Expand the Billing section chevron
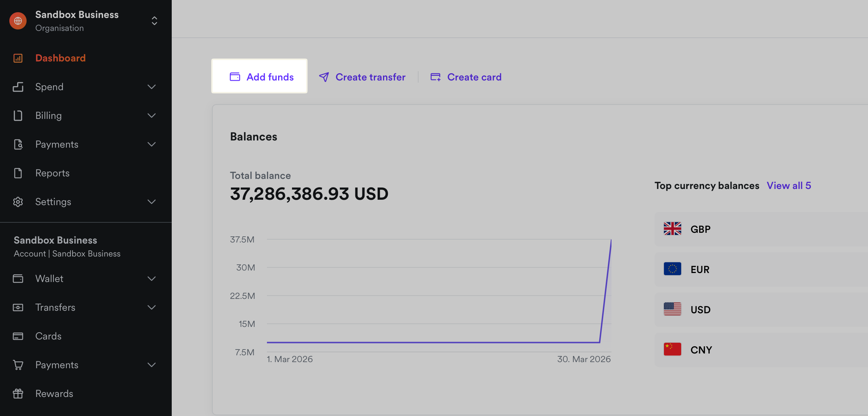The height and width of the screenshot is (416, 868). coord(152,116)
